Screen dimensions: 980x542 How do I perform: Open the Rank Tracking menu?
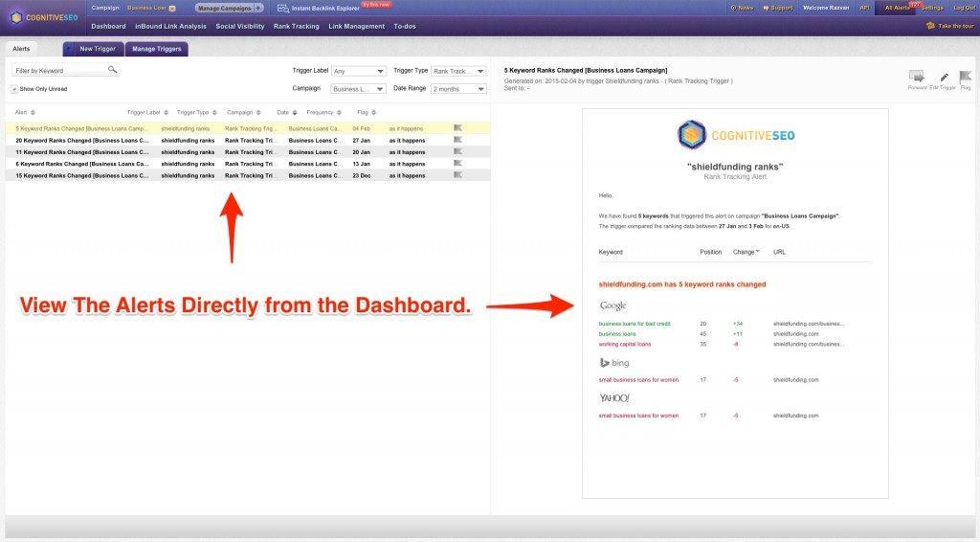[297, 27]
